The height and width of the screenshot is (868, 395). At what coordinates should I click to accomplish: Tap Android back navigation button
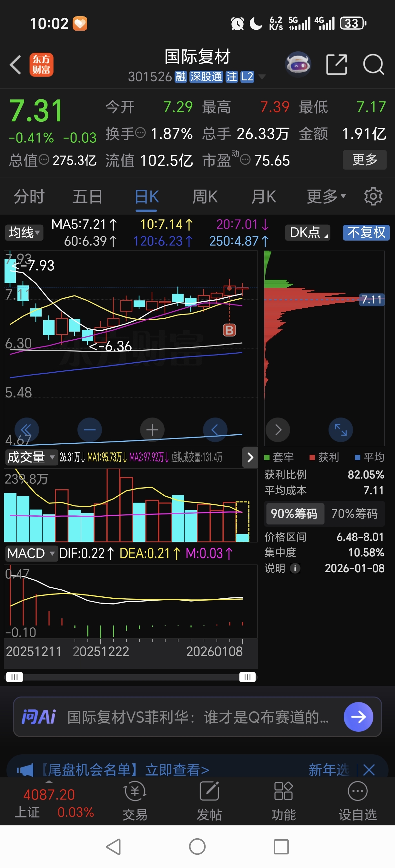tap(114, 847)
